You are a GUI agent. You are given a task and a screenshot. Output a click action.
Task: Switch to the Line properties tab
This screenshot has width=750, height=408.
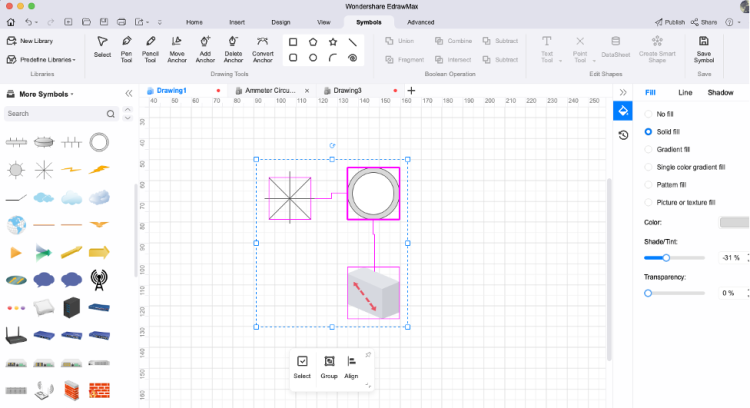(x=685, y=92)
